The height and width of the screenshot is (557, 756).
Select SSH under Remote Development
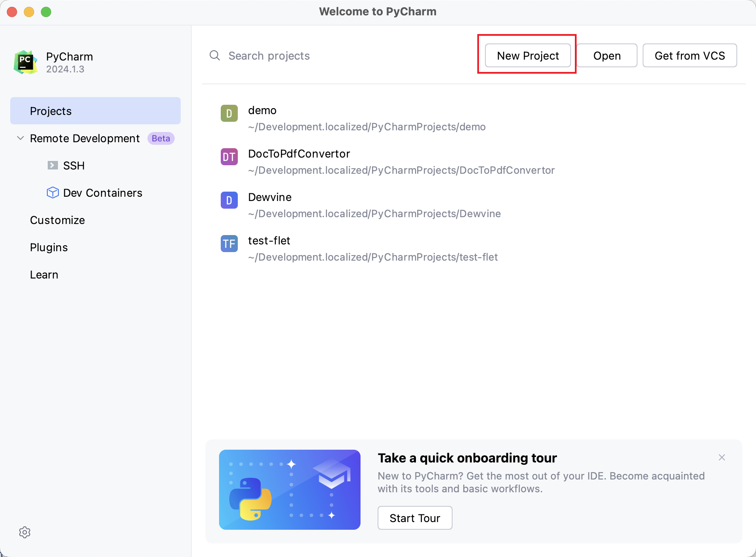tap(74, 166)
